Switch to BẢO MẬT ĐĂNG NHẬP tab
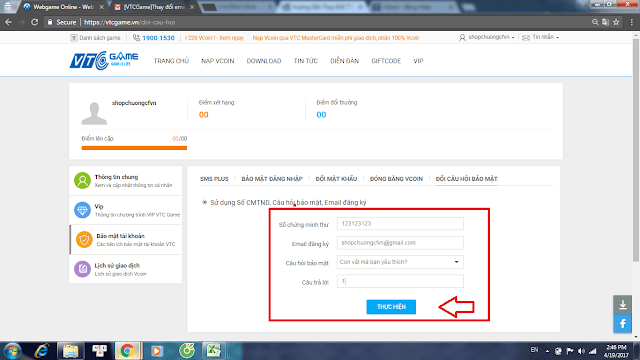Viewport: 640px width, 360px height. tap(272, 179)
